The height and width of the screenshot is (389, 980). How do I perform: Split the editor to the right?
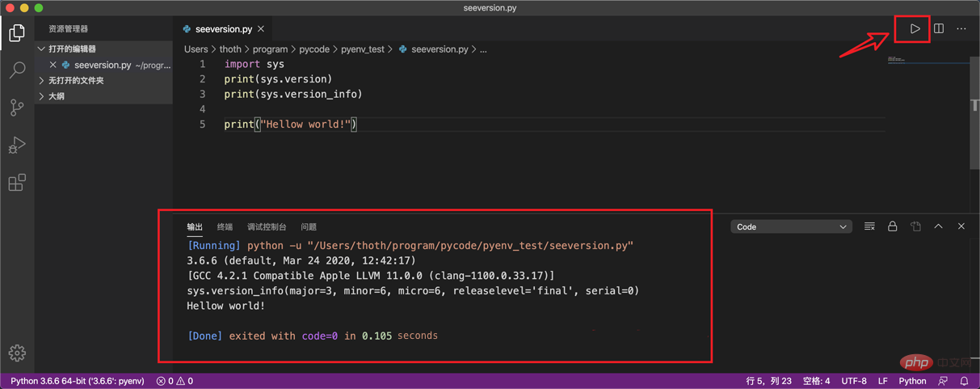(x=939, y=29)
